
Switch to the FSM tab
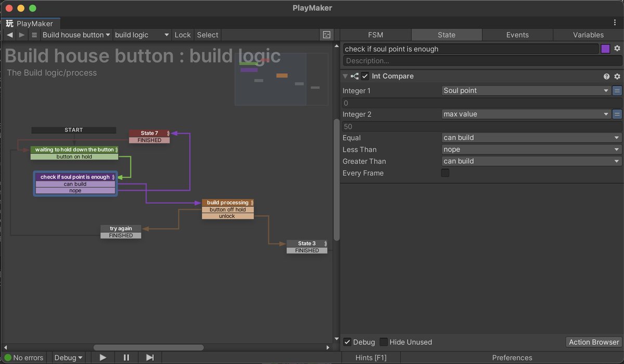point(375,35)
